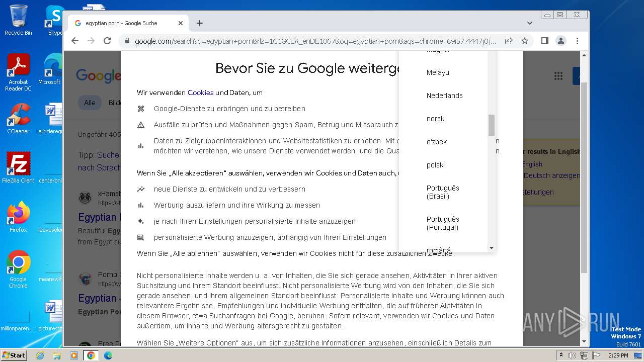The width and height of the screenshot is (644, 362).
Task: Open the Cookies link in consent text
Action: (x=200, y=93)
